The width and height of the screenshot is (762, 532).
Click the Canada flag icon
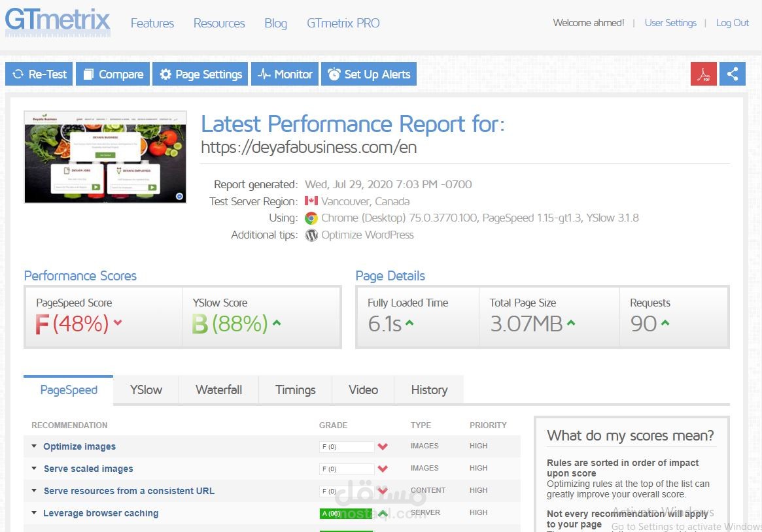point(311,201)
